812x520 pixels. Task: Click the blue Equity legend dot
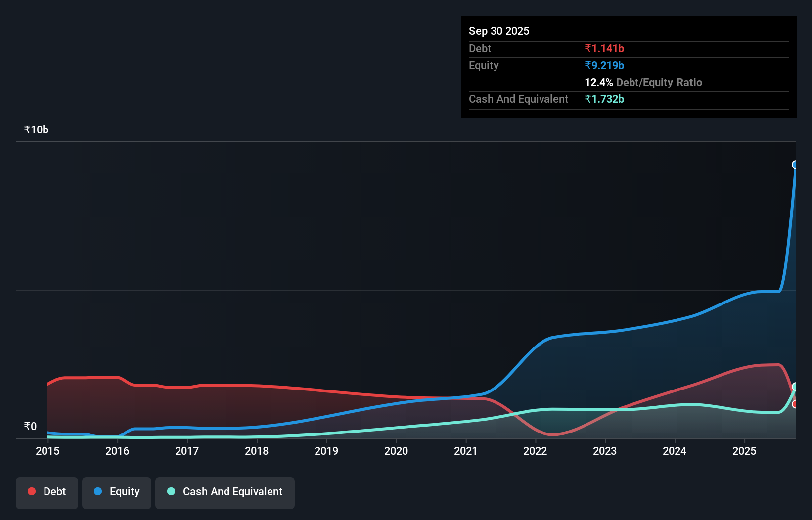click(98, 491)
